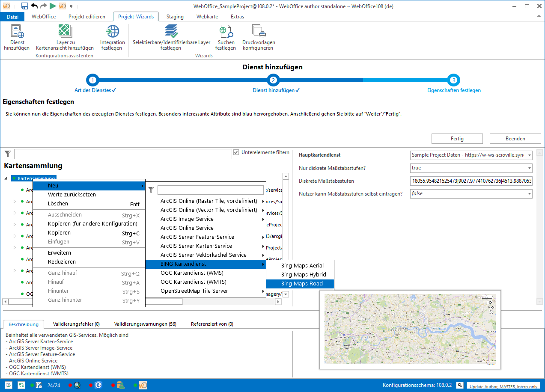Screen dimensions: 545x392
Task: Click wizard step 1 circle Art des Dienstes
Action: (92, 80)
